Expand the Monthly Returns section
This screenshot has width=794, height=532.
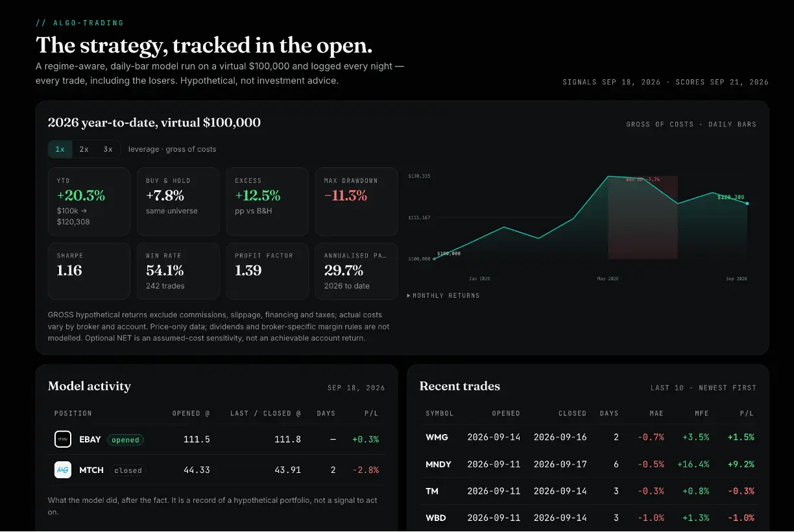443,295
